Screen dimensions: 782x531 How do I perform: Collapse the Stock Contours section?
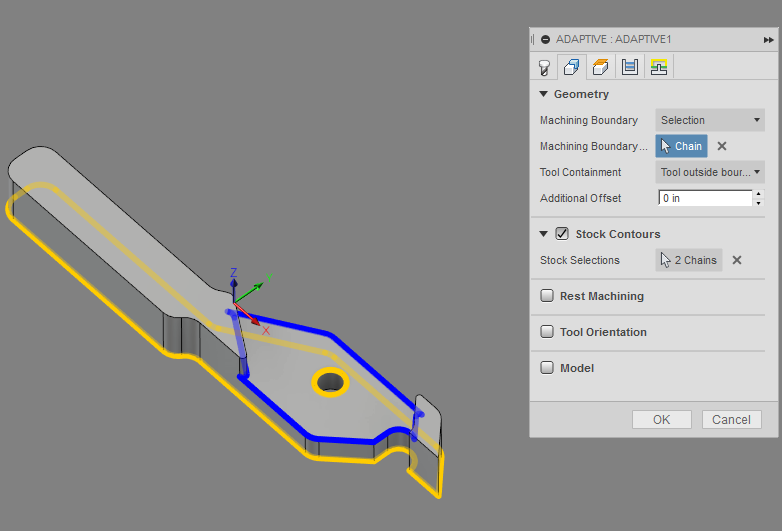pos(544,234)
